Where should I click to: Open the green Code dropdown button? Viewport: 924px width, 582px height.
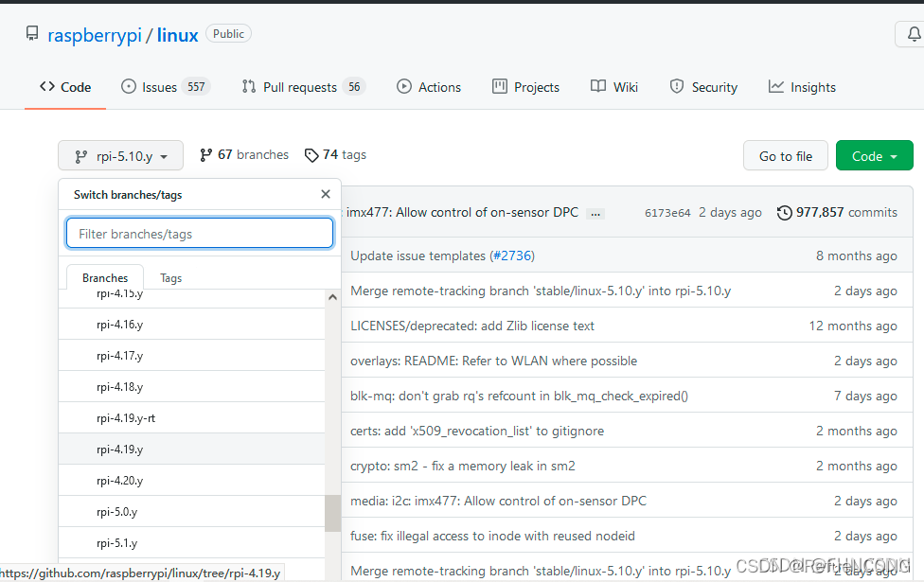(x=874, y=155)
